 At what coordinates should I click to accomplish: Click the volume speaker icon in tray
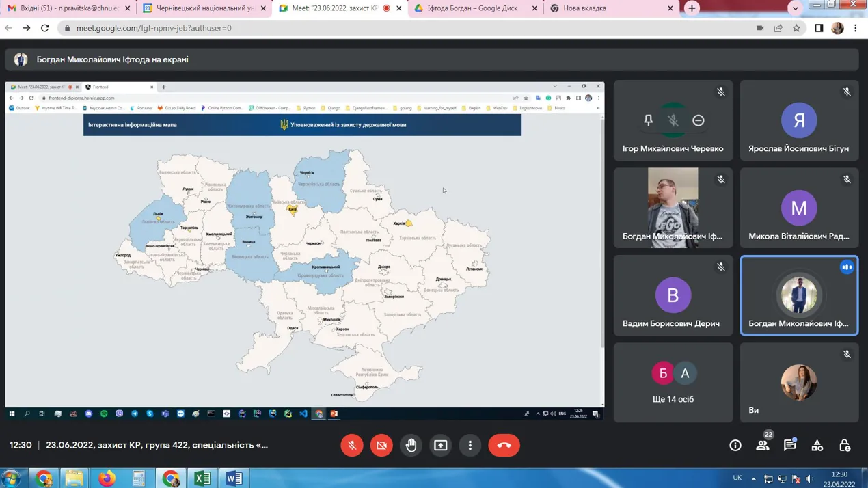pos(809,478)
